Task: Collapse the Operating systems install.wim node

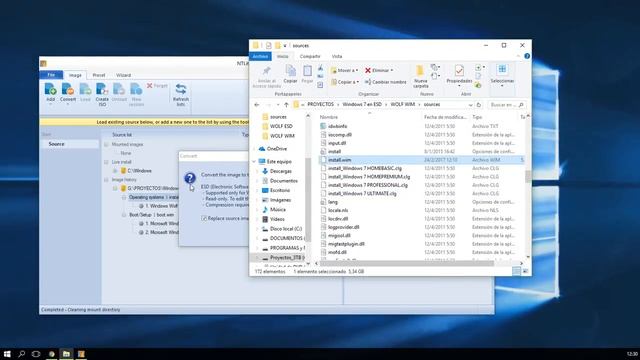Action: tap(124, 197)
